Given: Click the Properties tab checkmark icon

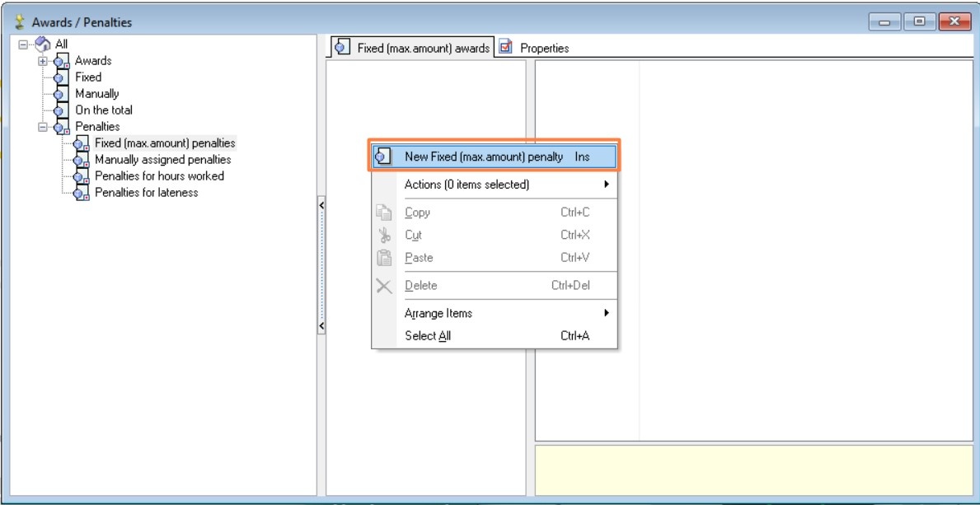Looking at the screenshot, I should (x=505, y=47).
